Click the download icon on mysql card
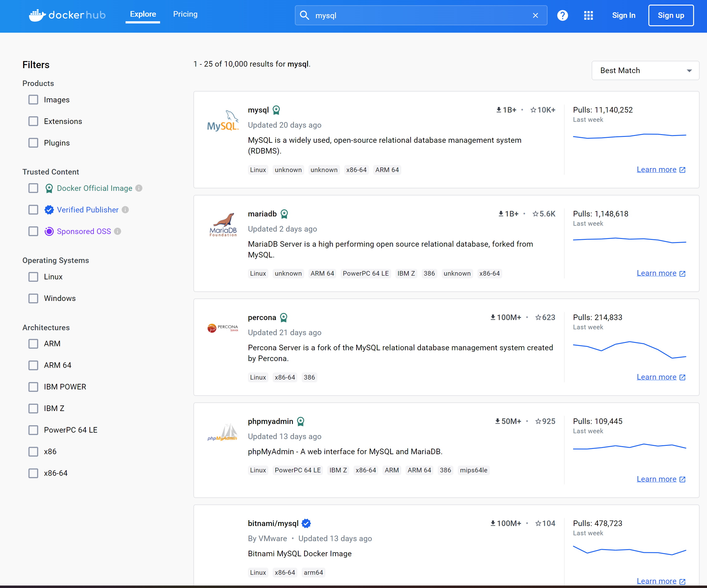Image resolution: width=707 pixels, height=588 pixels. (498, 110)
